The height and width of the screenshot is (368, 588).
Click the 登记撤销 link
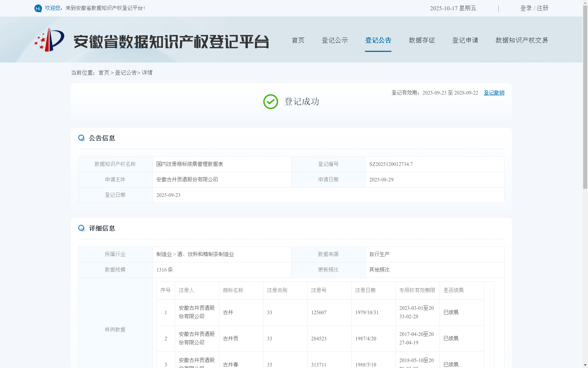(x=494, y=93)
